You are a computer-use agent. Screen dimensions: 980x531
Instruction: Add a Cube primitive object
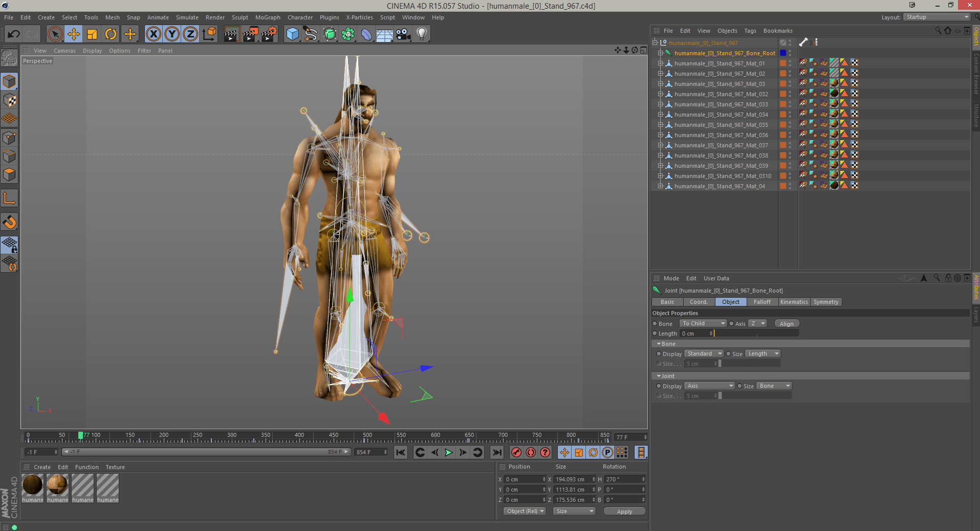point(293,34)
